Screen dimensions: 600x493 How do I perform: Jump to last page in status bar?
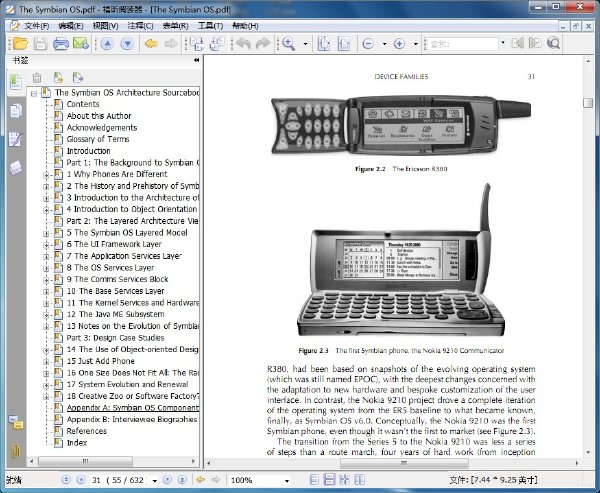click(183, 480)
